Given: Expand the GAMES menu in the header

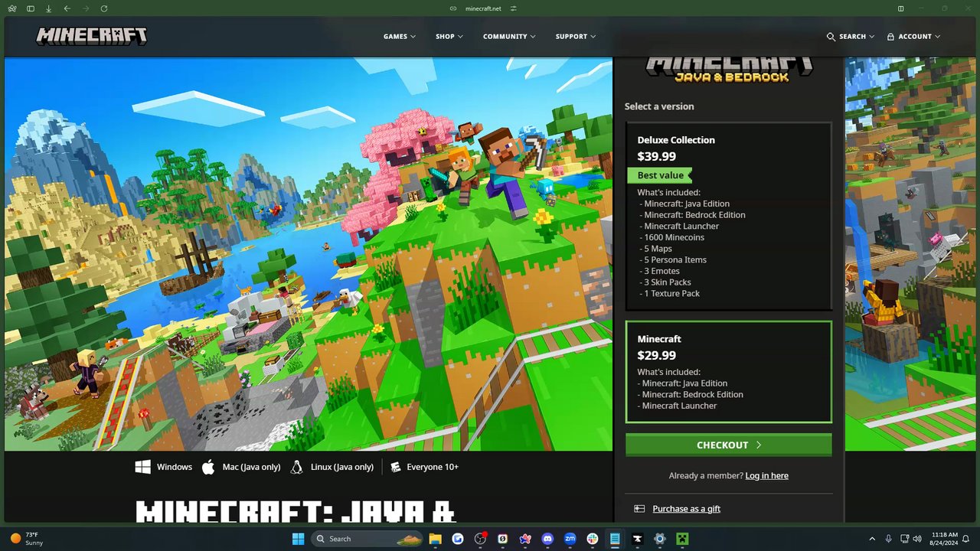Looking at the screenshot, I should coord(400,37).
